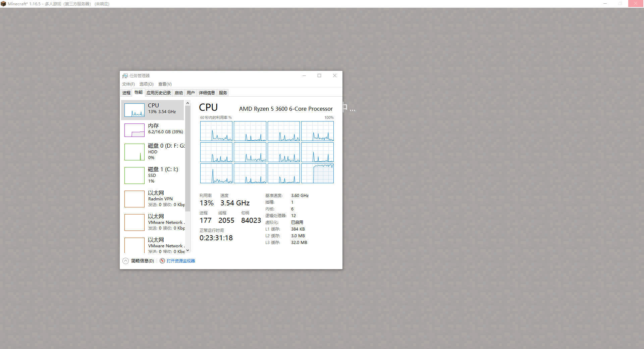The height and width of the screenshot is (349, 644).
Task: Switch to the 性能 tab
Action: (x=139, y=92)
